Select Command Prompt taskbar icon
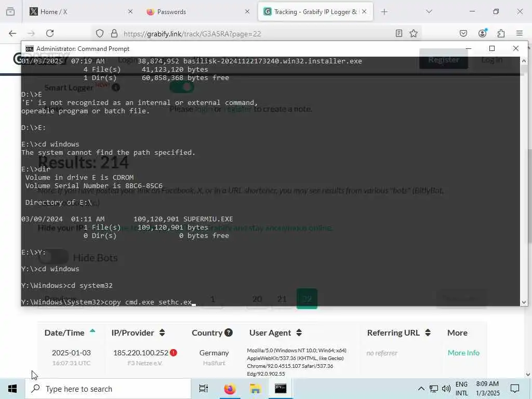 click(281, 389)
